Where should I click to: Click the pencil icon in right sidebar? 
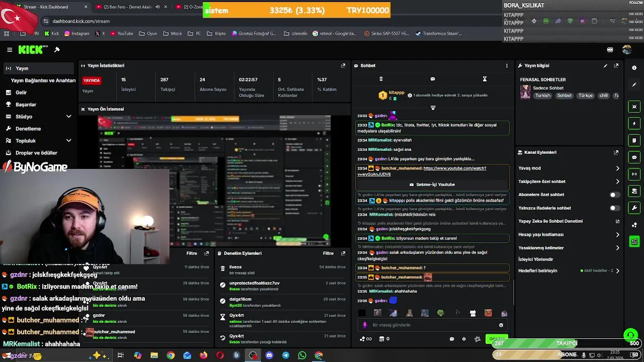click(634, 84)
